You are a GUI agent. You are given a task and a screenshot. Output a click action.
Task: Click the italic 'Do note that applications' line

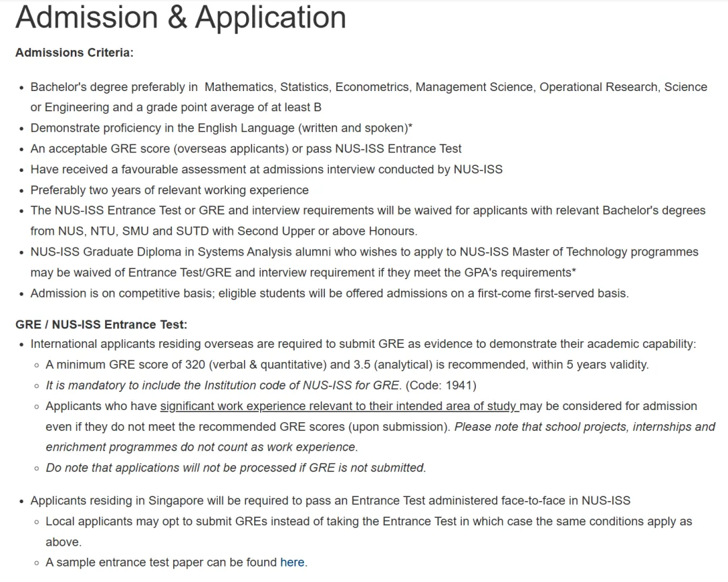235,467
